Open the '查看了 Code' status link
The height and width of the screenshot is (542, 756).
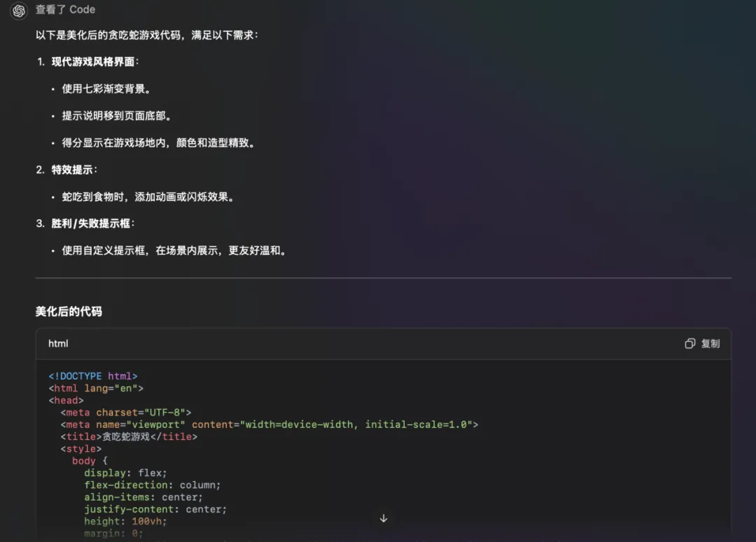tap(65, 10)
